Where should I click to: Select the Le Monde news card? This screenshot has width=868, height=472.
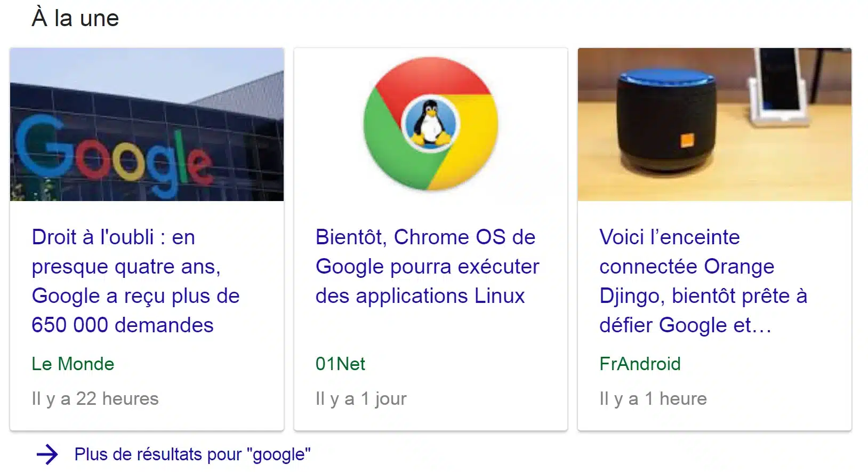click(x=147, y=239)
